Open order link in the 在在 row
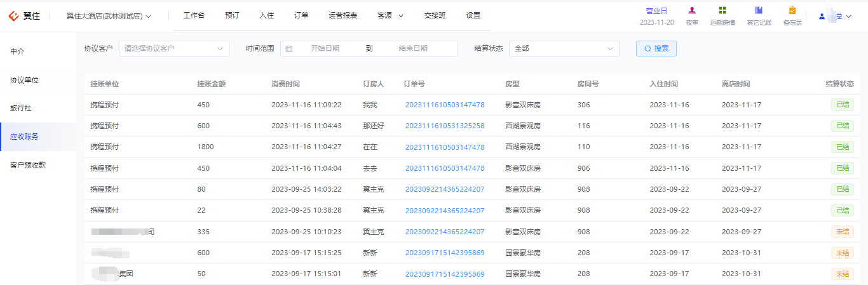 tap(445, 147)
